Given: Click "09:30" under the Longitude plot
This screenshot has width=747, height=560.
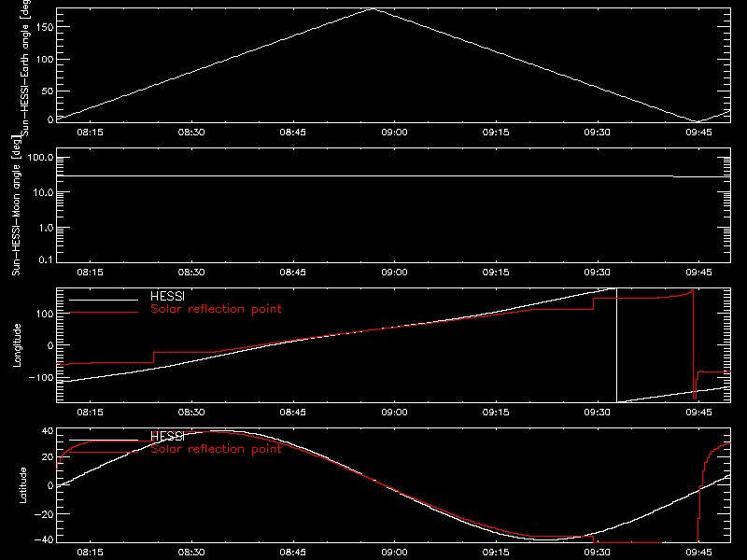Looking at the screenshot, I should tap(598, 413).
